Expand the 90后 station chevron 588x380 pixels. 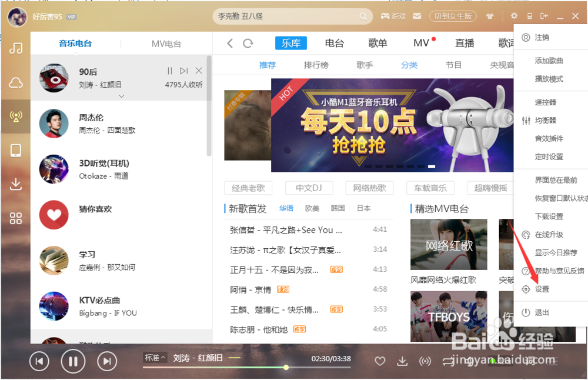121,96
